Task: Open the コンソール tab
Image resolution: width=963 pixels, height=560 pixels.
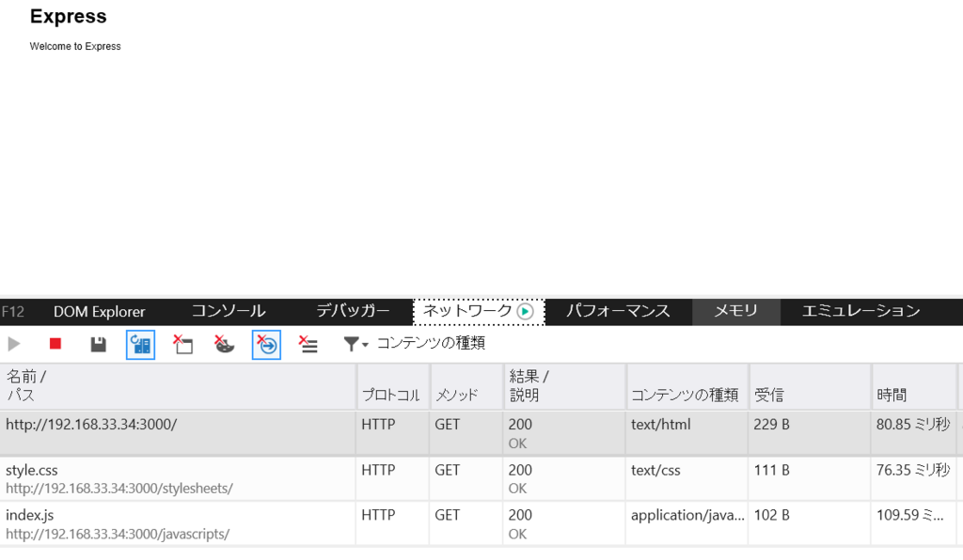Action: click(x=229, y=312)
